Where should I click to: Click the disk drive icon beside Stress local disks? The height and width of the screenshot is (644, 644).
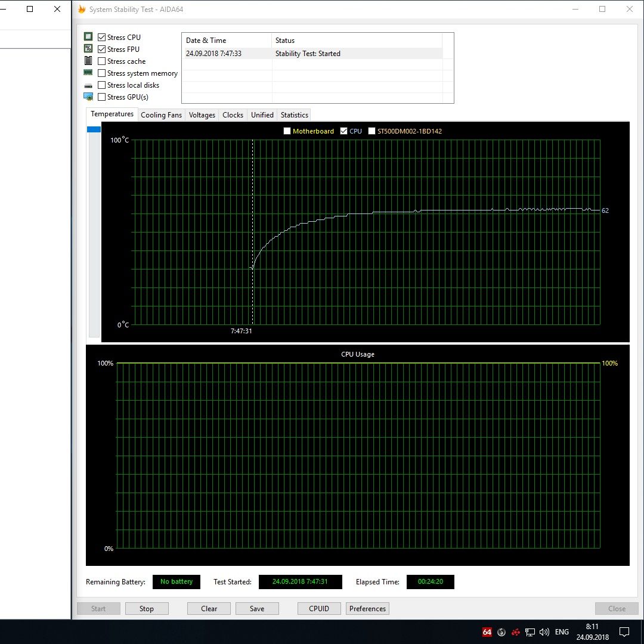pyautogui.click(x=88, y=86)
